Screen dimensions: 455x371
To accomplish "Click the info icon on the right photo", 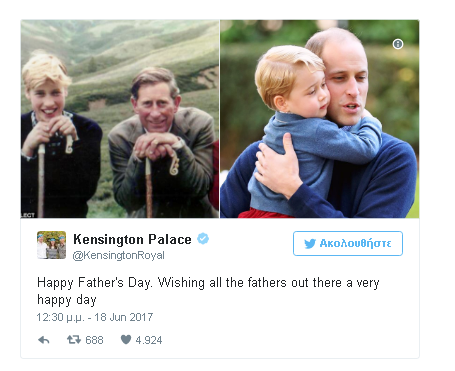I will click(x=398, y=44).
